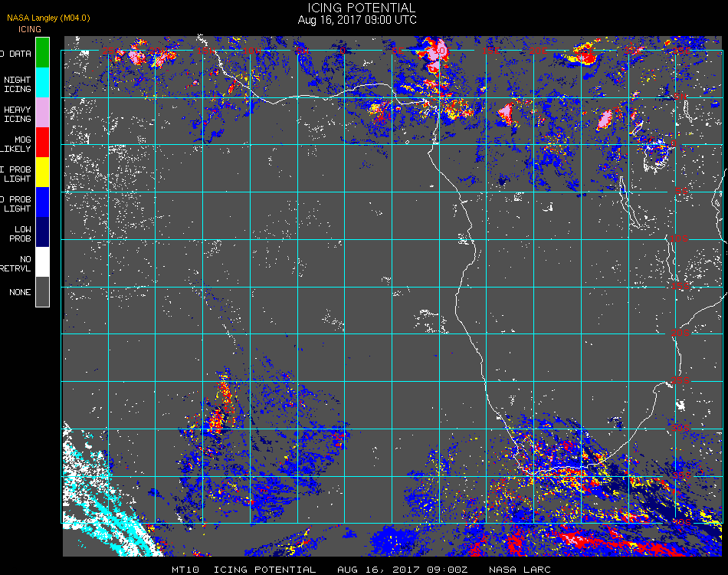The image size is (728, 575).
Task: Click the 5E longitude label
Action: [x=398, y=50]
